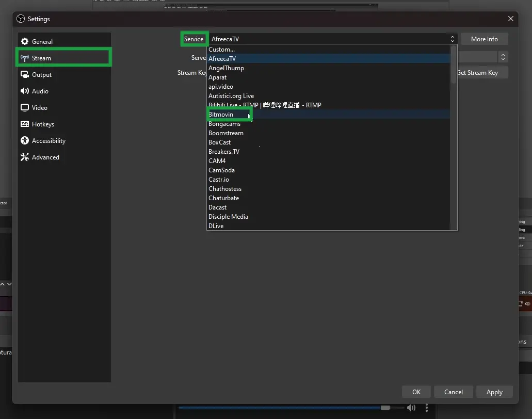This screenshot has width=532, height=419.
Task: Close the Settings dialog with X
Action: 511,19
